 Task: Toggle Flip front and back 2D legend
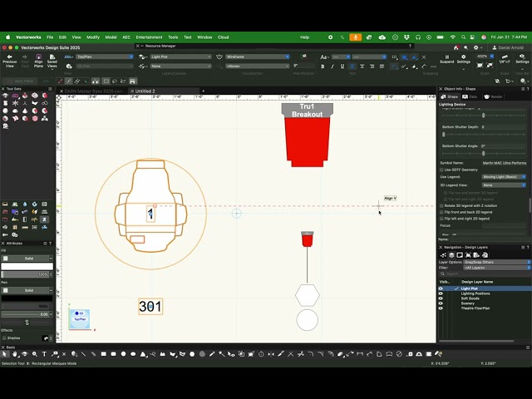click(x=441, y=212)
